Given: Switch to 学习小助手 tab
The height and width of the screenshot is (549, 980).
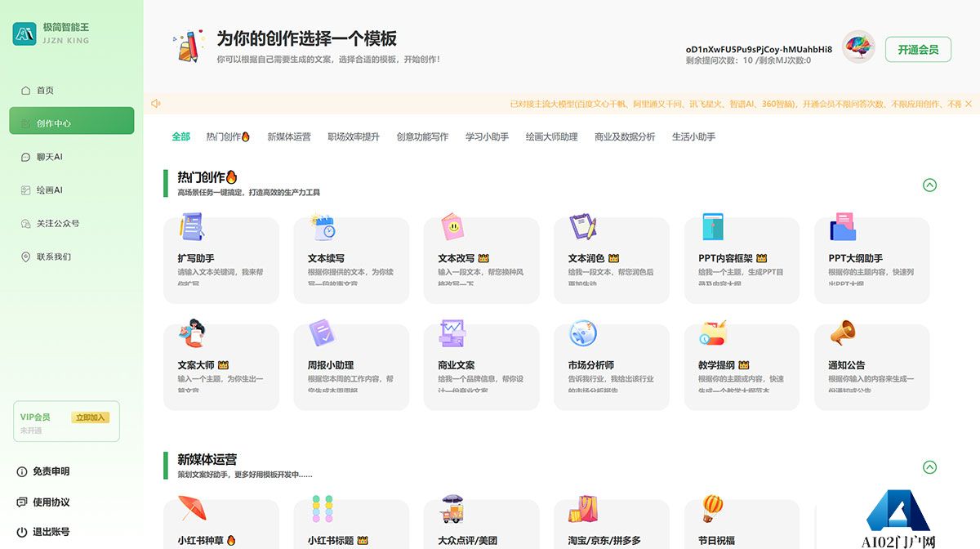Looking at the screenshot, I should click(x=487, y=137).
